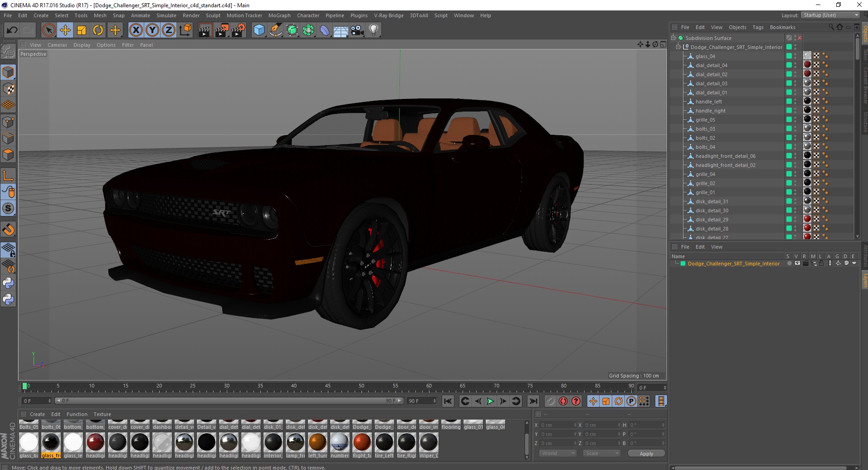The height and width of the screenshot is (470, 868).
Task: Open the Layout dropdown Startup (User)
Action: coord(830,15)
